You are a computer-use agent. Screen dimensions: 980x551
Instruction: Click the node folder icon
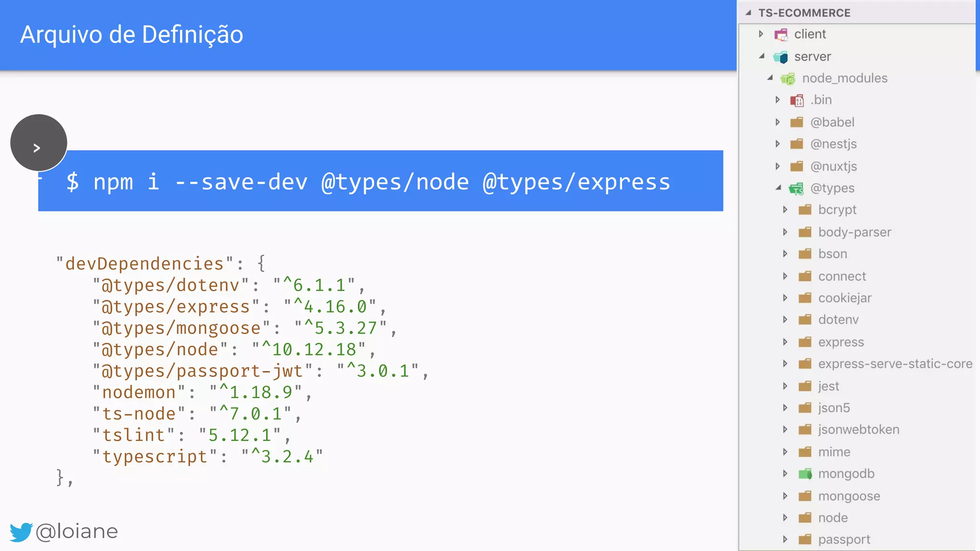(x=805, y=518)
